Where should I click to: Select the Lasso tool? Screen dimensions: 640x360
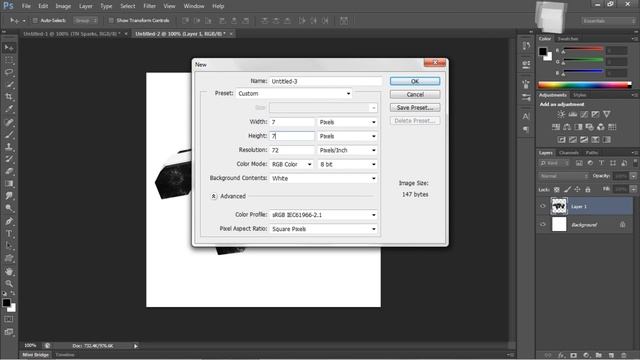(9, 72)
